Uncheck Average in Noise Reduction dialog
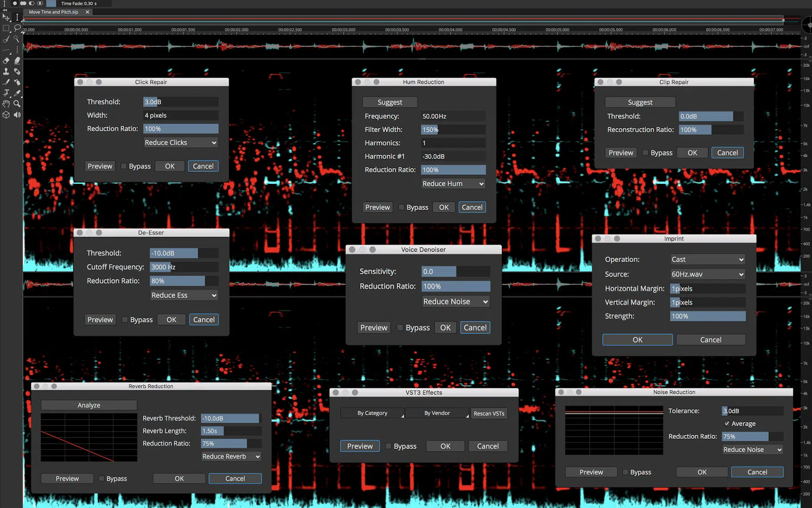Viewport: 812px width, 508px height. (727, 423)
